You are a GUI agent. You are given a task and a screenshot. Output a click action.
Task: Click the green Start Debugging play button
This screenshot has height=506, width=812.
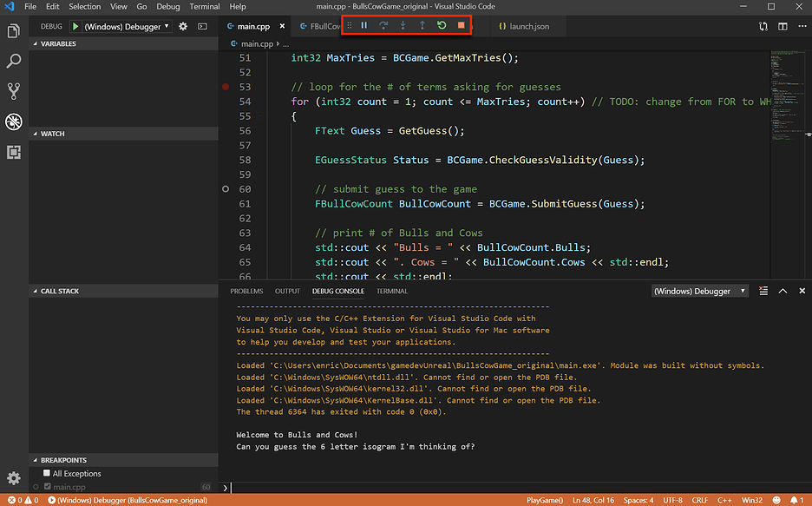point(75,27)
